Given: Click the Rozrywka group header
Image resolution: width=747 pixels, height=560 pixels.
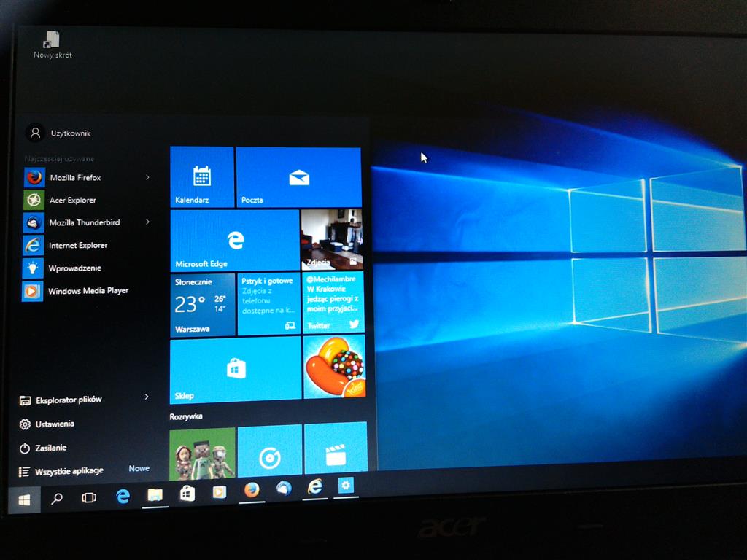Looking at the screenshot, I should tap(186, 416).
